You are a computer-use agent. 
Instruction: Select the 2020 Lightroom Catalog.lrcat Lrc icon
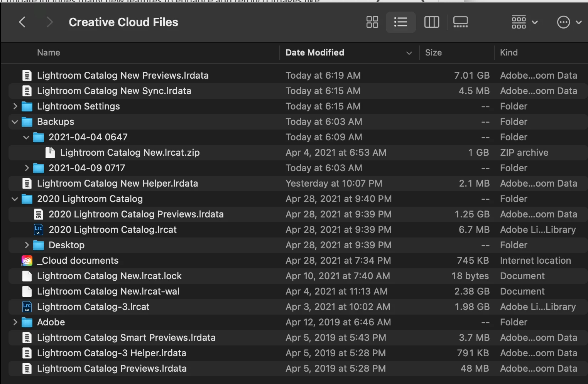pos(39,230)
